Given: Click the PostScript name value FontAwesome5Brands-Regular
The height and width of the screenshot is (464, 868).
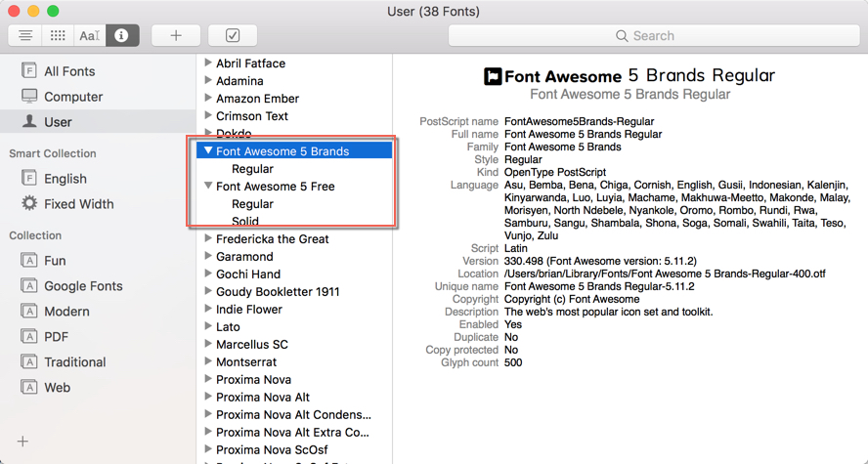Looking at the screenshot, I should 579,121.
